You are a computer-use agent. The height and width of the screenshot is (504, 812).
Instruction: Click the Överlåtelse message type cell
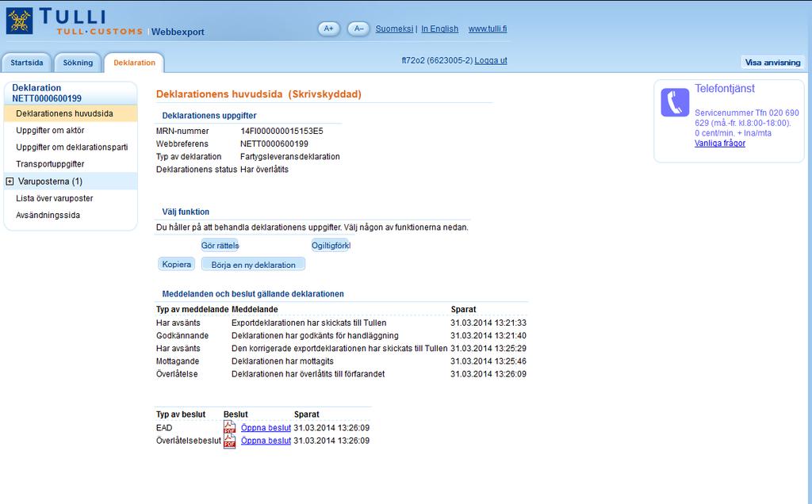[x=177, y=374]
